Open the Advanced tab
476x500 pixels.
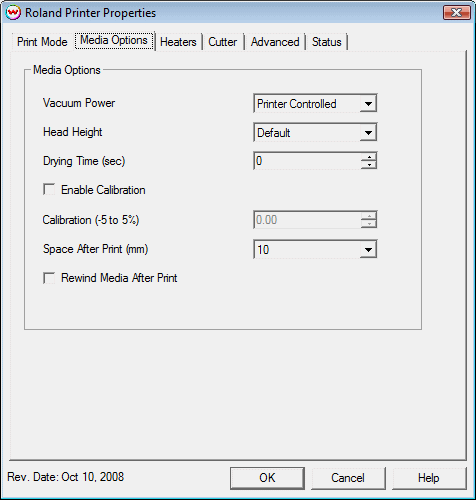click(275, 42)
